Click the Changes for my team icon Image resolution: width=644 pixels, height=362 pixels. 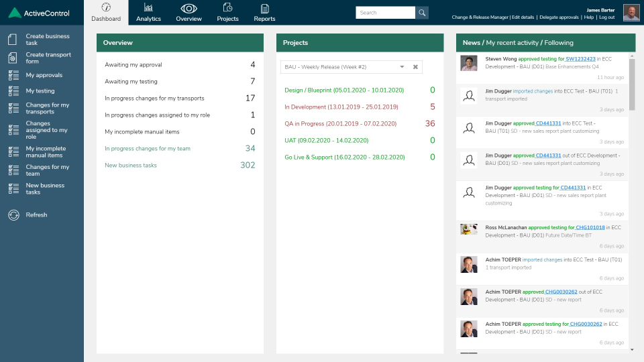(13, 170)
